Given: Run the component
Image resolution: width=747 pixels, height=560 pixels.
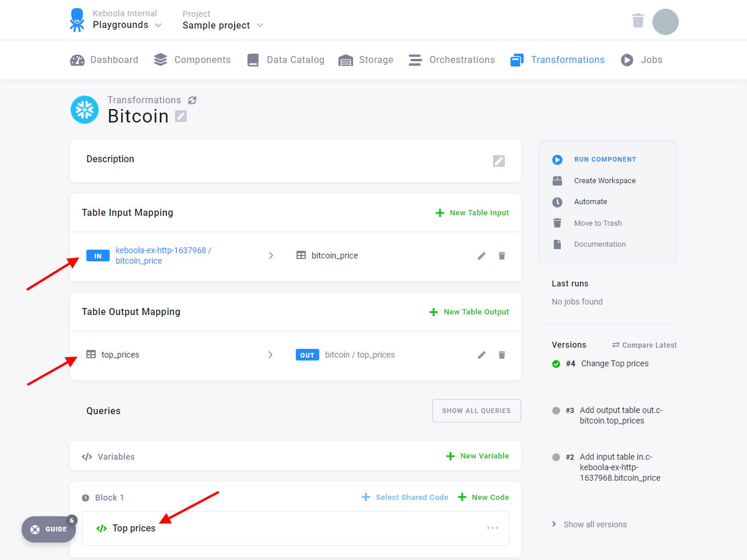Looking at the screenshot, I should coord(594,159).
